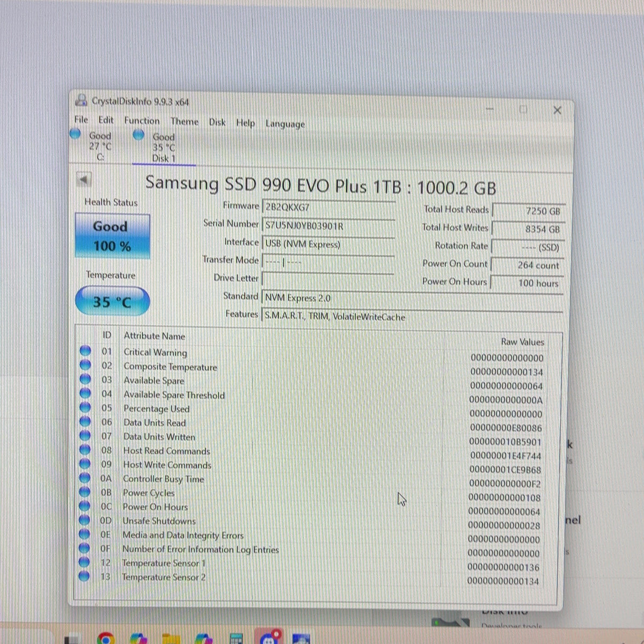
Task: Click the status circle for Percentage Used
Action: pos(85,407)
